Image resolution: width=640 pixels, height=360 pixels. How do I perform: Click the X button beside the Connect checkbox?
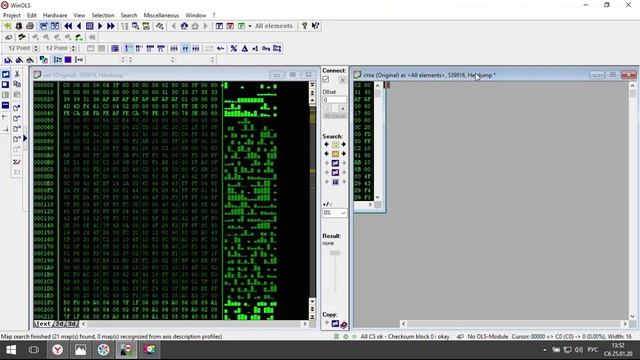coord(342,80)
